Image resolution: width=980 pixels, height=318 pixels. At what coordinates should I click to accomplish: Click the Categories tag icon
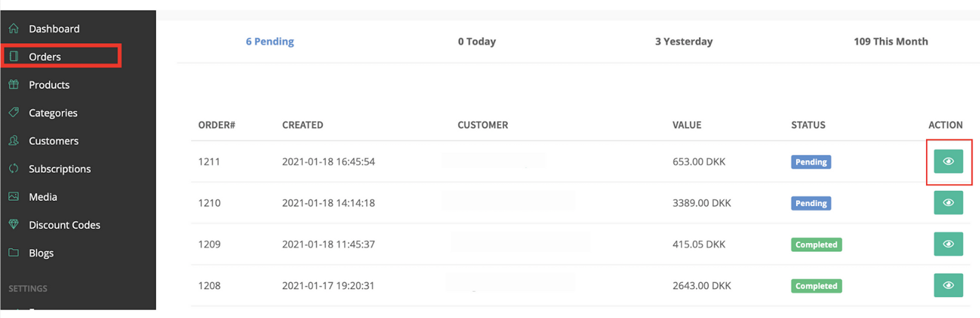(x=14, y=112)
